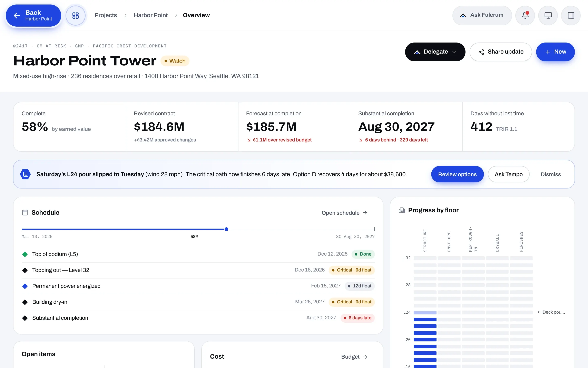Open schedule link
Screen dimensions: 588x368
pyautogui.click(x=344, y=213)
